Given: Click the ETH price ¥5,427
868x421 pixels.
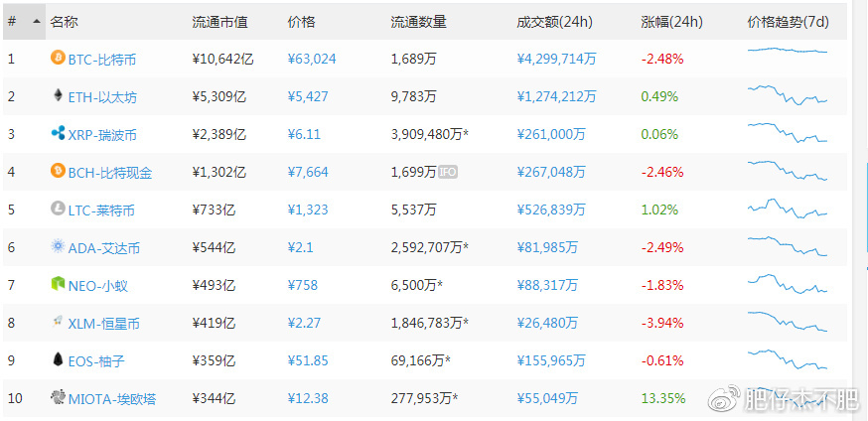Looking at the screenshot, I should pyautogui.click(x=308, y=96).
